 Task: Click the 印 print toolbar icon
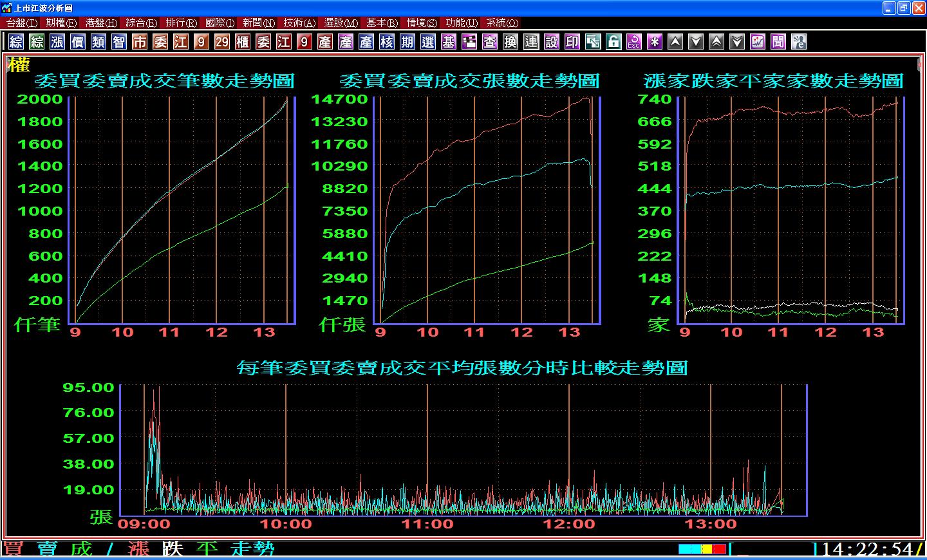pos(572,42)
